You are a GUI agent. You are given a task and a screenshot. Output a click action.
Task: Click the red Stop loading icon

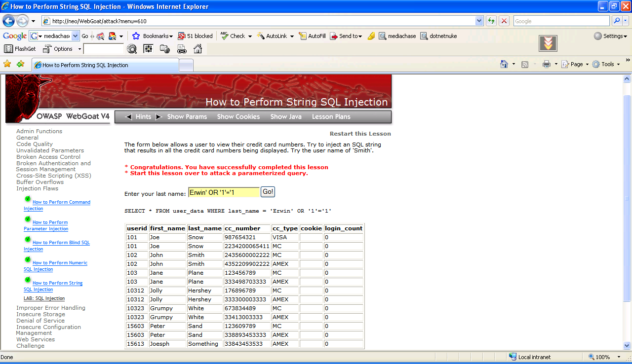coord(504,21)
